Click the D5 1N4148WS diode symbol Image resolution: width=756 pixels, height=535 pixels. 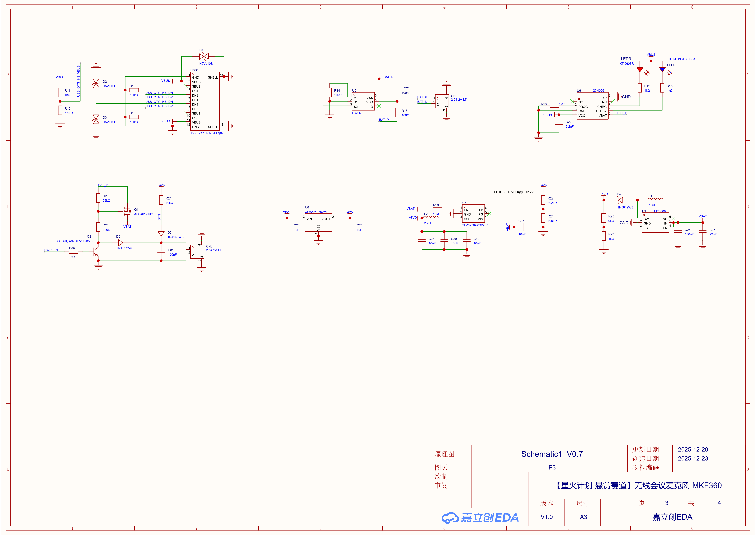161,234
